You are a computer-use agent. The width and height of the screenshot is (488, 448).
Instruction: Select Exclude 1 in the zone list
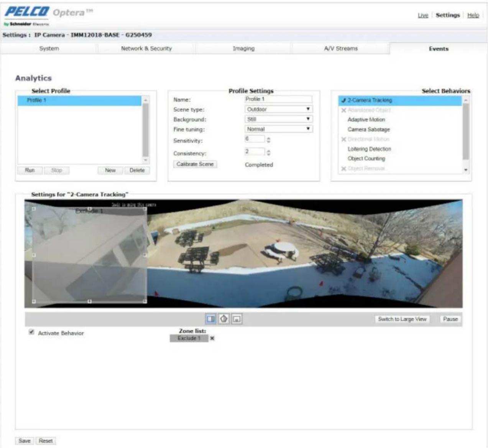[x=189, y=338]
